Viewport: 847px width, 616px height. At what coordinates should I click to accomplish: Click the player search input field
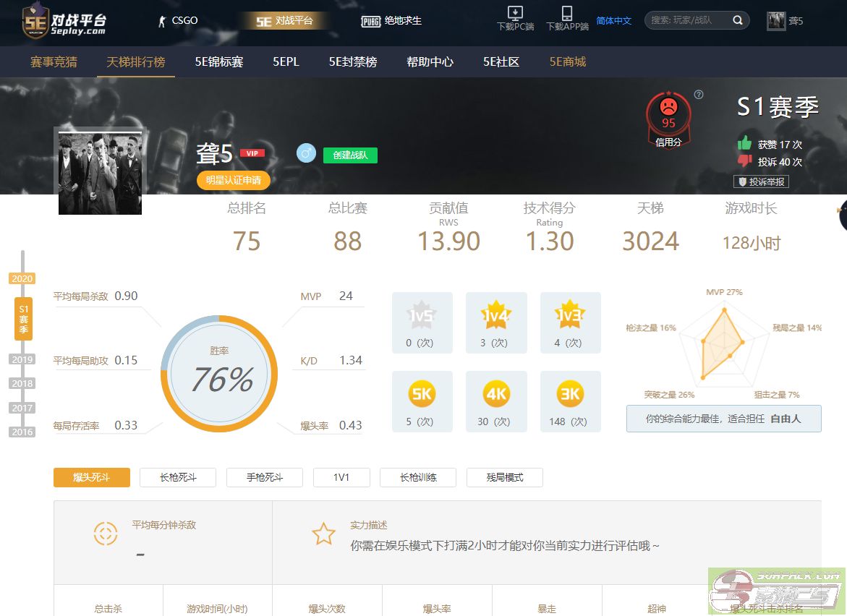(x=687, y=20)
